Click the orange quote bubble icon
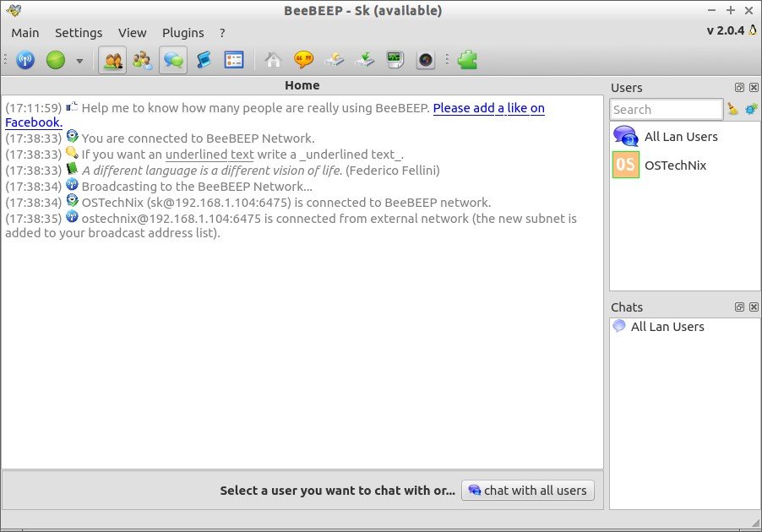Viewport: 762px width, 532px height. 303,60
